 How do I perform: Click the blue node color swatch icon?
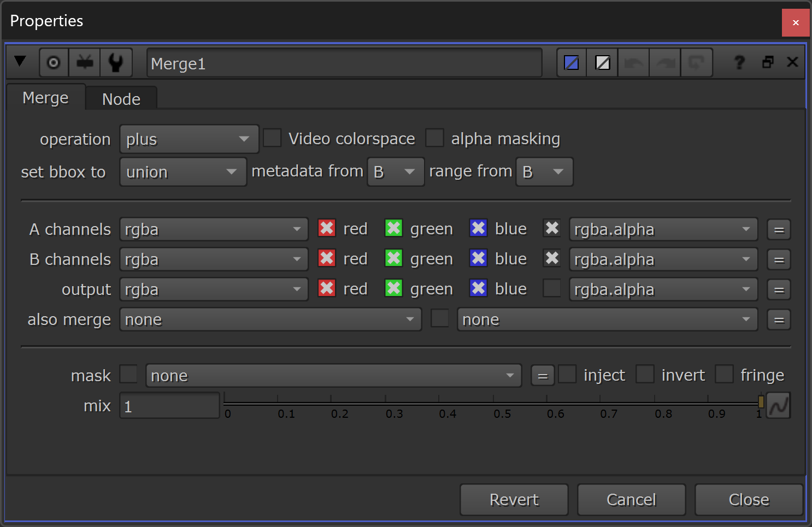572,63
